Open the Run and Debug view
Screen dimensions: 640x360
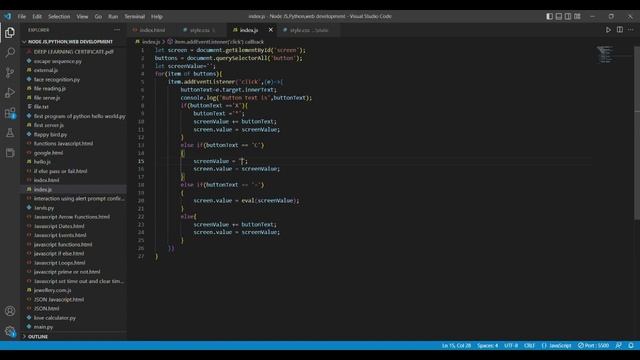(x=10, y=93)
